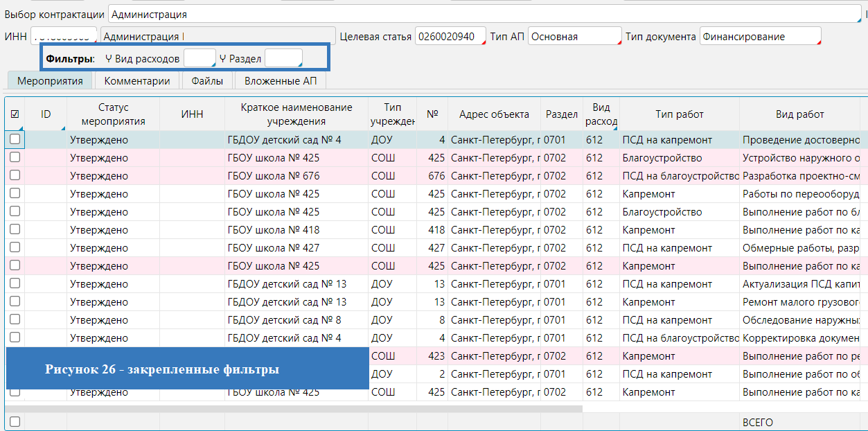Check the row for ГБОУ школа № 418

(x=15, y=229)
